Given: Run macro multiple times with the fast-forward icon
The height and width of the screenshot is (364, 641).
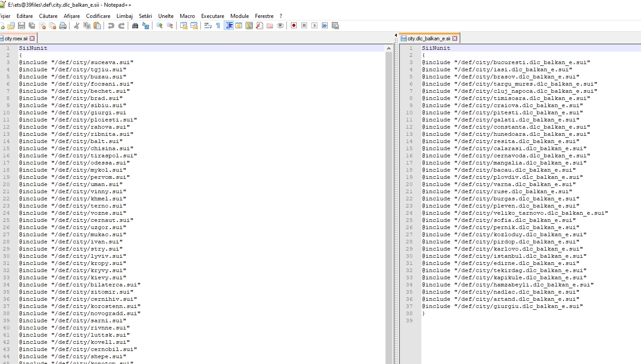Looking at the screenshot, I should coord(325,26).
